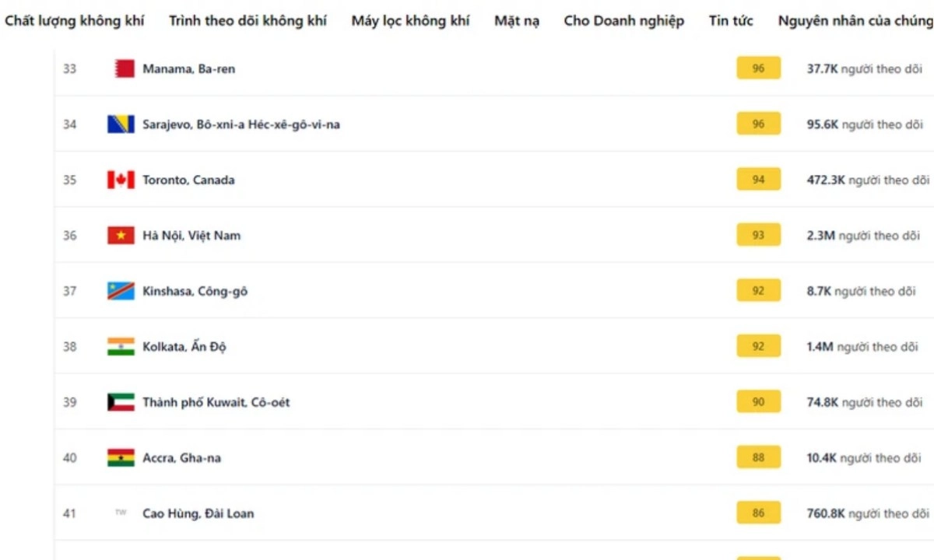
Task: Click the Bosnia and Herzegovina flag icon
Action: click(121, 124)
